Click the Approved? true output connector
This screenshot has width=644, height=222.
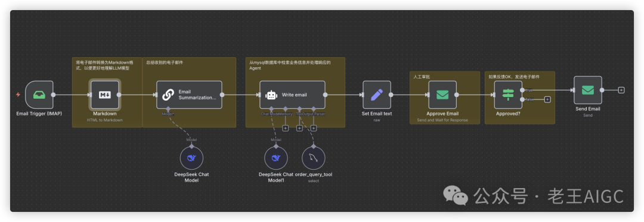coord(522,90)
